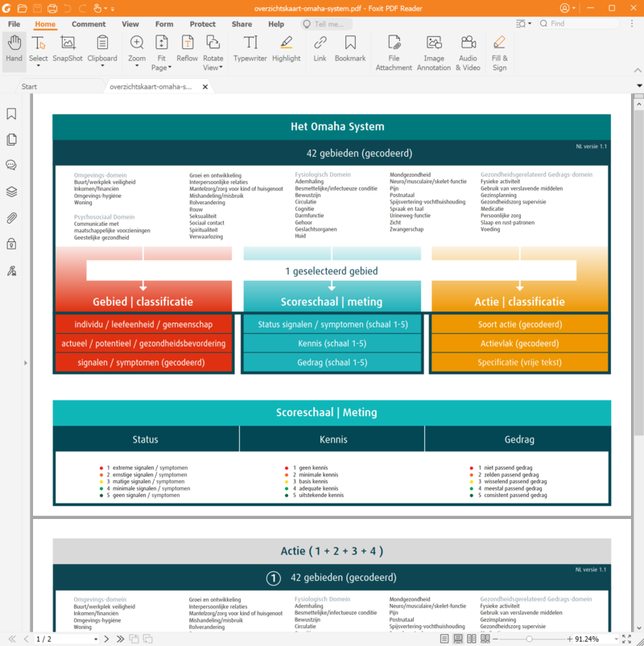Open the Attachments panel in left sidebar
This screenshot has height=646, width=644.
12,218
